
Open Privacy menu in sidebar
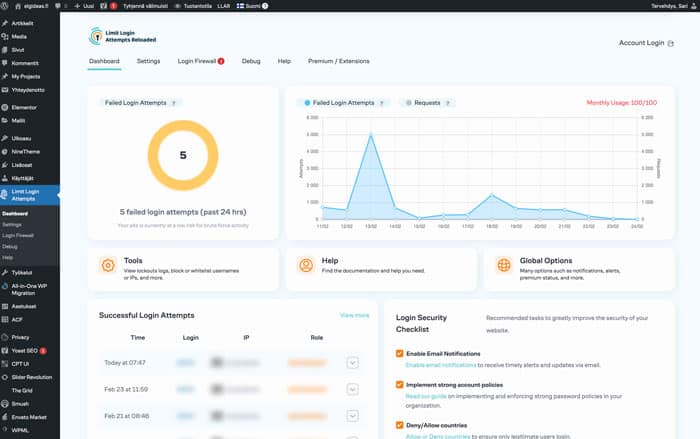tap(20, 337)
